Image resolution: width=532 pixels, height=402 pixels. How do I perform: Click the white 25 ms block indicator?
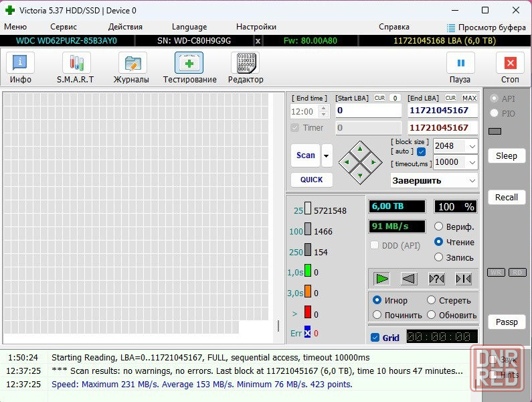307,208
